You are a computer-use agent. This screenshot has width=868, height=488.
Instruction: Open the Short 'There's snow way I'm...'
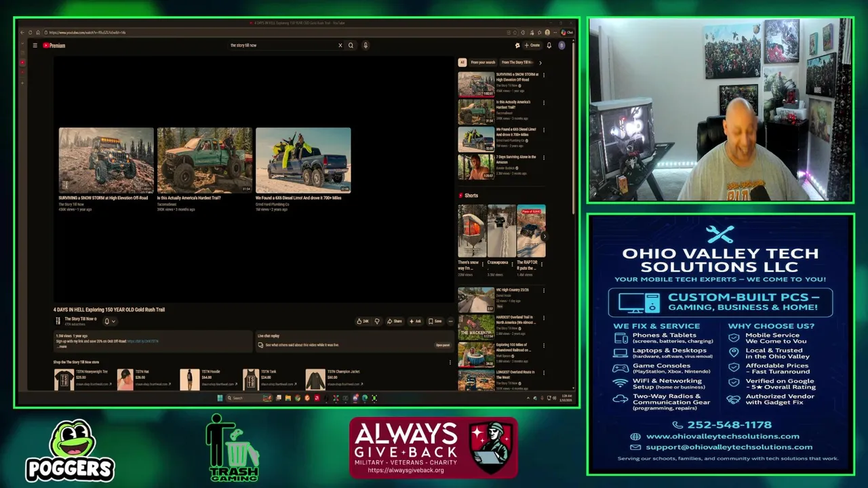click(x=471, y=231)
